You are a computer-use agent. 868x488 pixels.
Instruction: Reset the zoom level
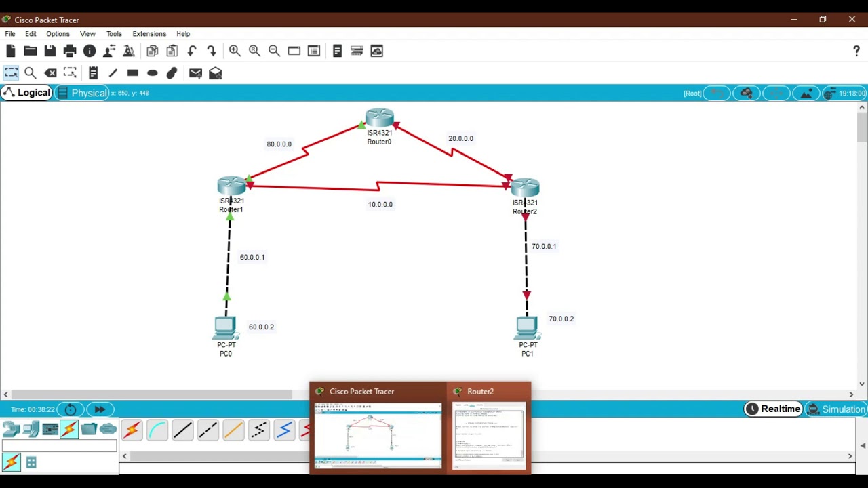[x=254, y=51]
